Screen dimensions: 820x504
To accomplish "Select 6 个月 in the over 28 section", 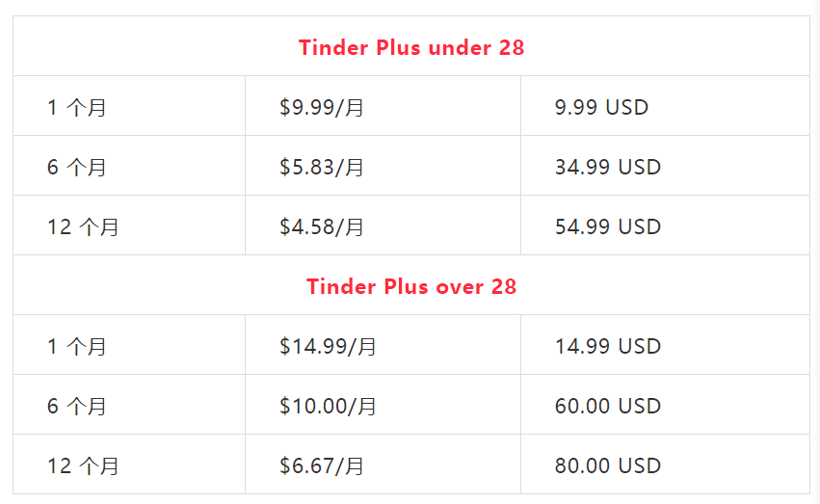I will [77, 406].
